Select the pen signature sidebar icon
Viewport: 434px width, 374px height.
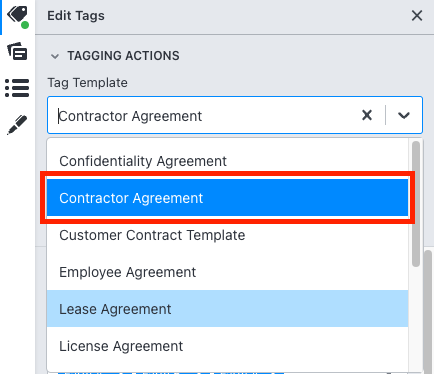pos(17,125)
